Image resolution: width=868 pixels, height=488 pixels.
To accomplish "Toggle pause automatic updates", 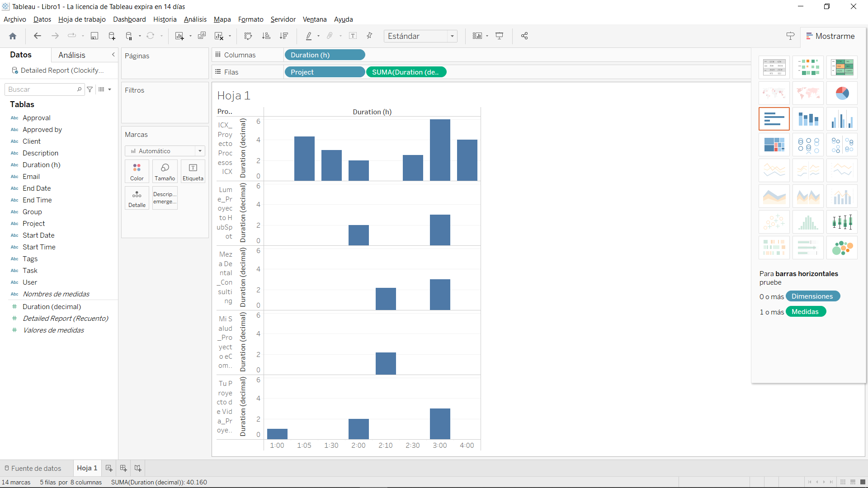I will tap(130, 36).
